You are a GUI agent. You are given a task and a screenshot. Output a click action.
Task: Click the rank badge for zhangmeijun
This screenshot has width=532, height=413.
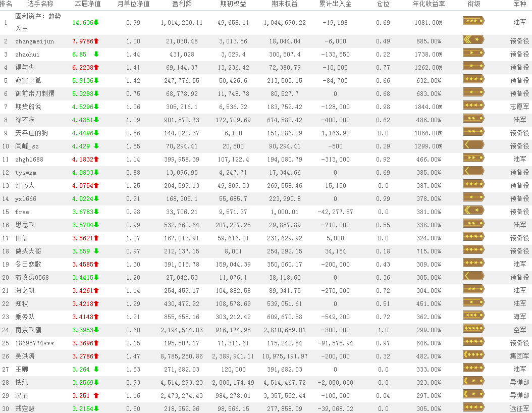point(473,40)
